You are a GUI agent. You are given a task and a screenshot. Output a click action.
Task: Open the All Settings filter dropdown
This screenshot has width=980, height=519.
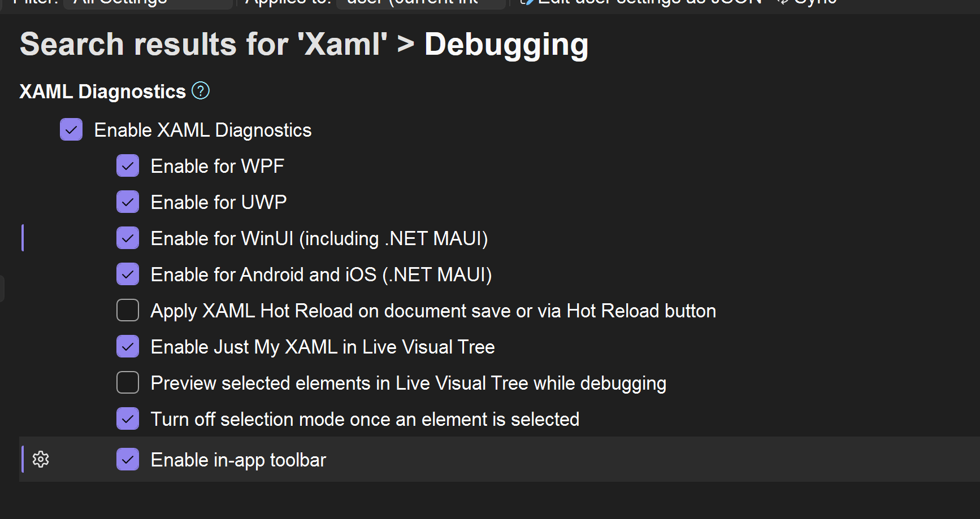pyautogui.click(x=148, y=3)
